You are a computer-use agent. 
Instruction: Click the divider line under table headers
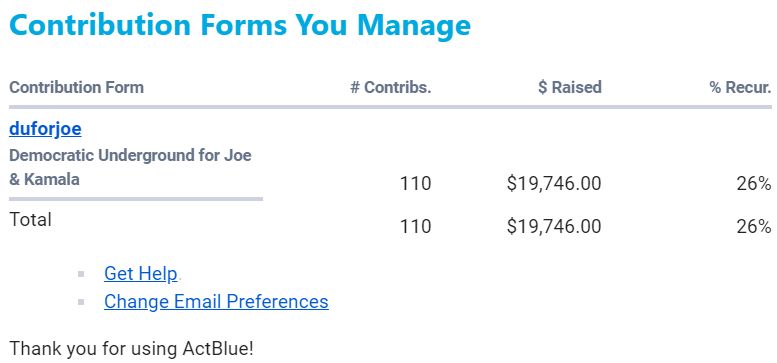pyautogui.click(x=390, y=107)
